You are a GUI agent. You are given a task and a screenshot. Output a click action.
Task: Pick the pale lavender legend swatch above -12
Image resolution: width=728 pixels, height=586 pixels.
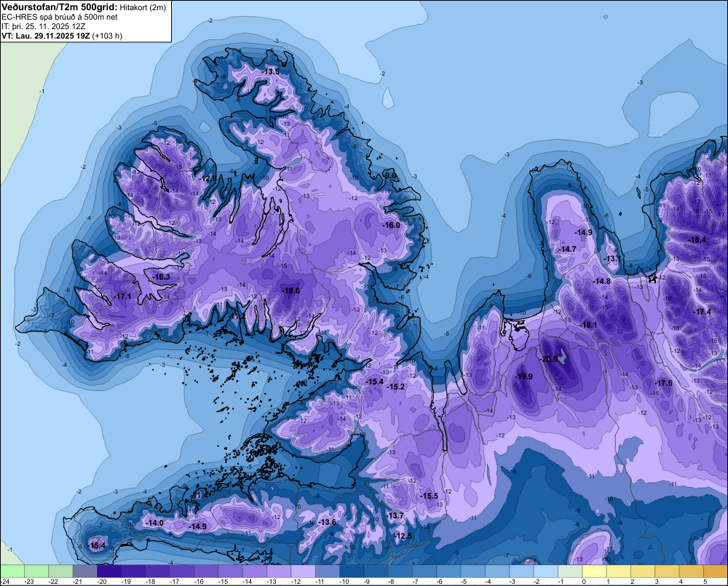(303, 571)
